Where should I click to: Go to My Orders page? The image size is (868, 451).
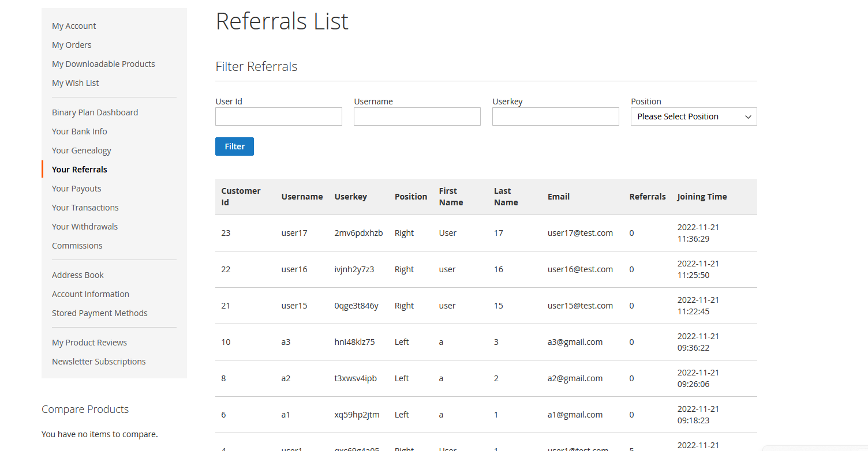click(72, 45)
